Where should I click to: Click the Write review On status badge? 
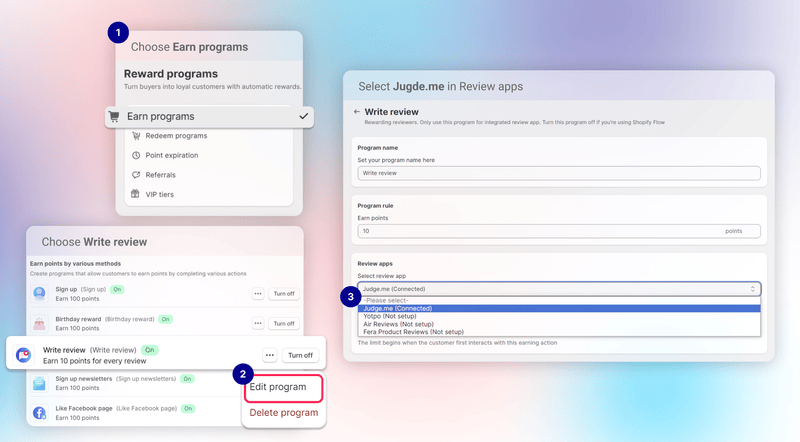(x=149, y=350)
